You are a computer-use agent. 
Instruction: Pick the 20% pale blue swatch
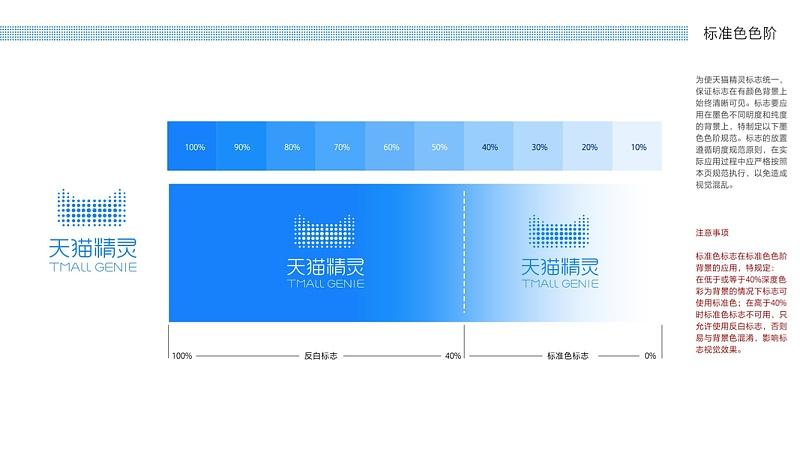[588, 146]
